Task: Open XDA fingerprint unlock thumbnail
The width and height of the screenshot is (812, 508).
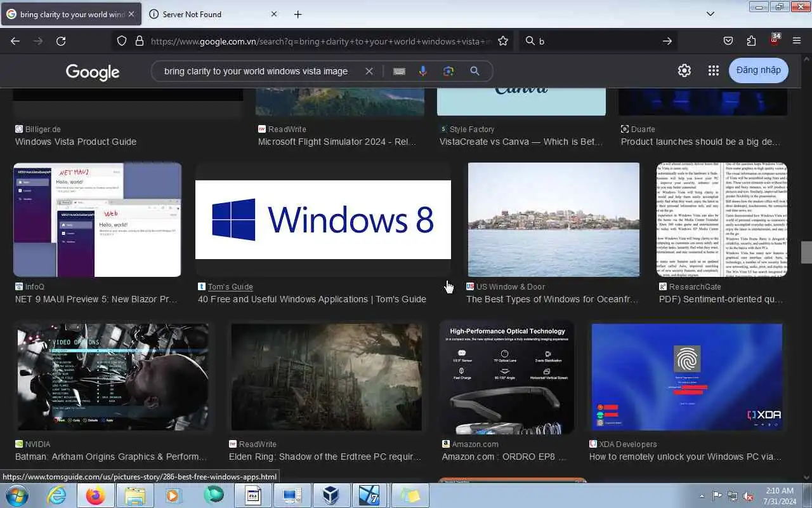Action: coord(687,377)
